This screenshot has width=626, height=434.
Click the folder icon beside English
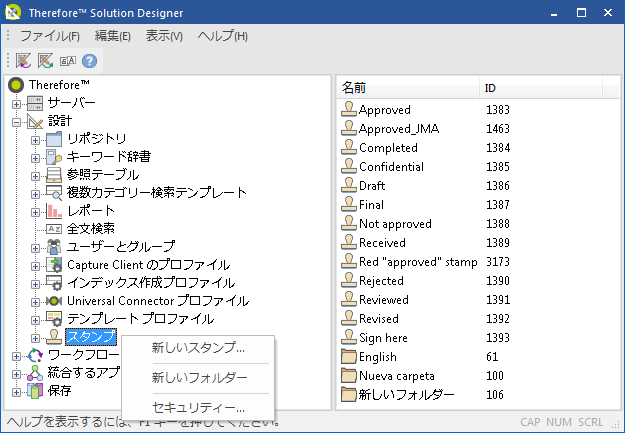pos(349,356)
